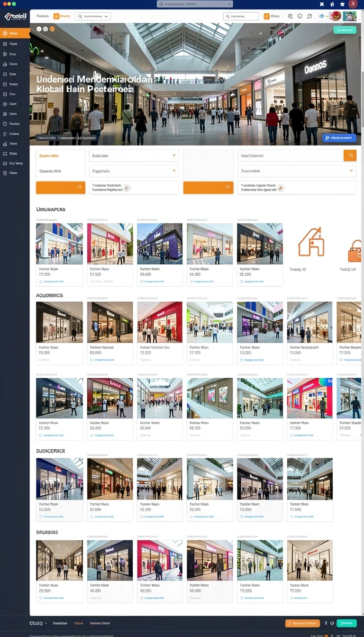Open the food picture avatar in top toolbar
Viewport: 364px width, 637px height.
pyautogui.click(x=335, y=16)
